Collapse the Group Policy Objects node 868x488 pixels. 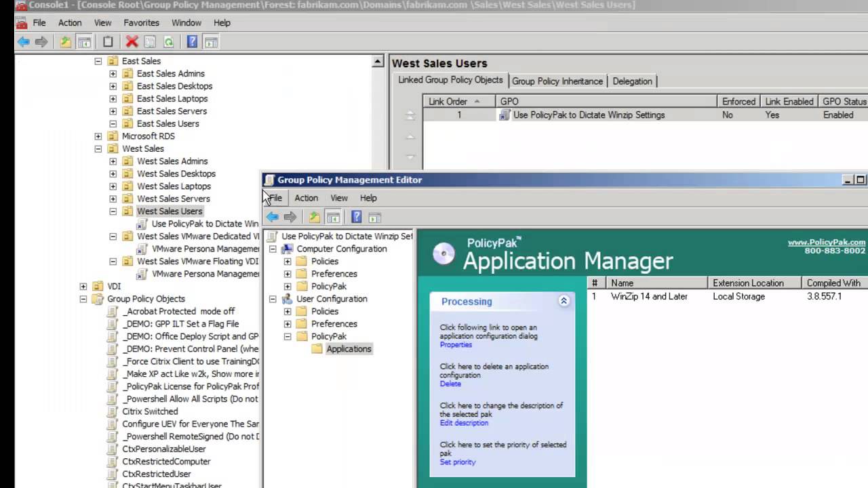[83, 299]
